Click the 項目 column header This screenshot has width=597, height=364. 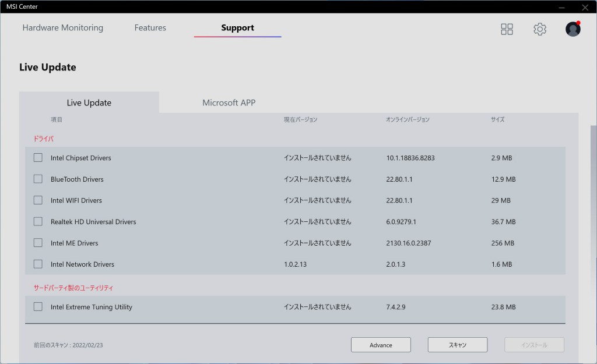(57, 119)
